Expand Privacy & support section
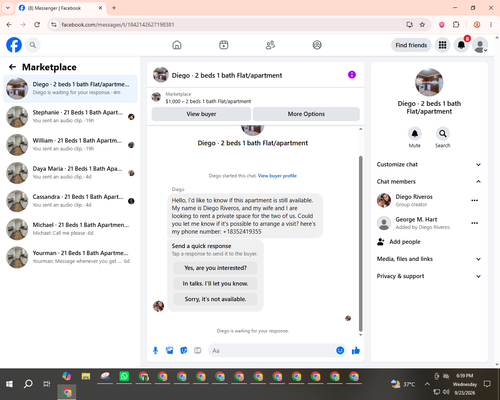Viewport: 500px width, 400px height. tap(429, 276)
